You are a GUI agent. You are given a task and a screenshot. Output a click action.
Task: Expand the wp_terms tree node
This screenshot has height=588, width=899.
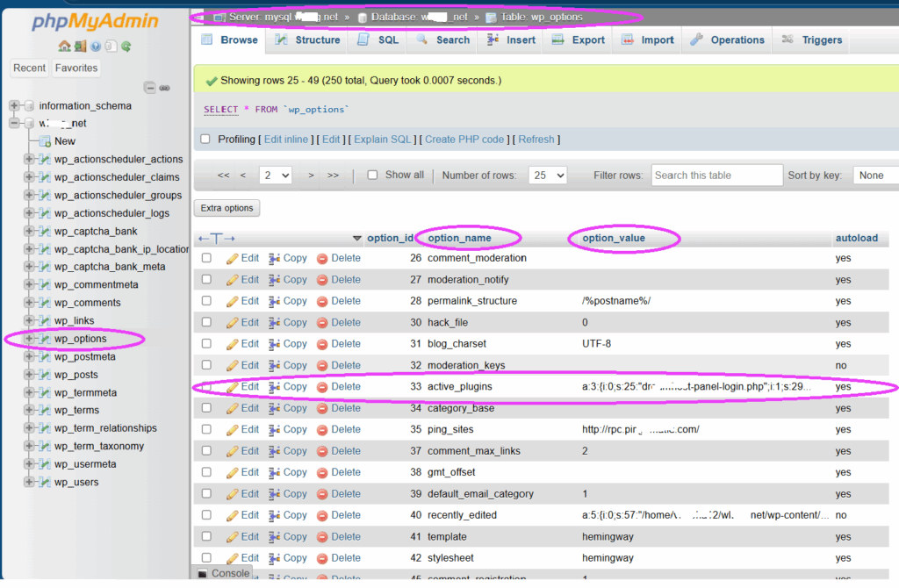click(29, 411)
